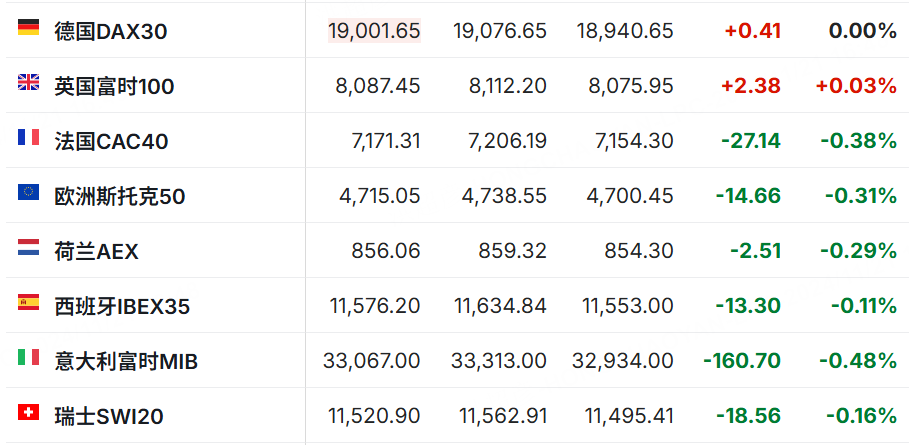Open the 法国CAC40 index link
This screenshot has width=909, height=445.
tap(111, 141)
